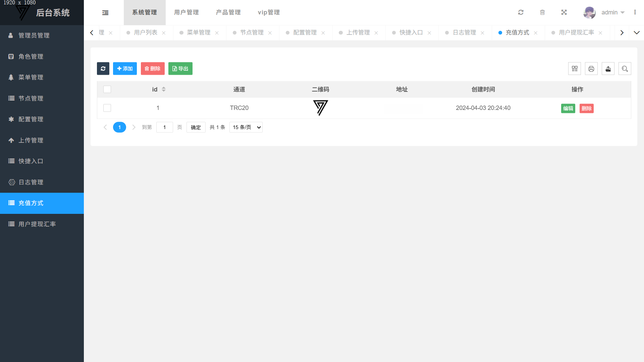Click the vertical three-dot more icon

pos(635,12)
